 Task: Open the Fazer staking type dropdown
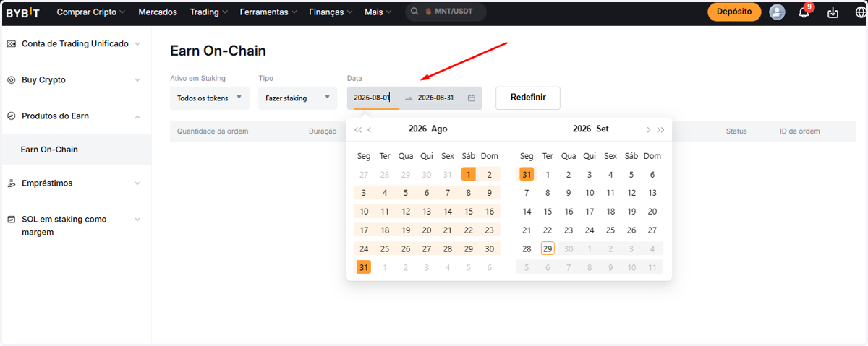pyautogui.click(x=297, y=98)
